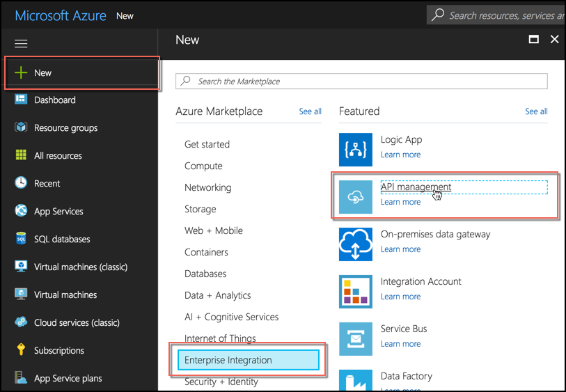Click the Logic App title
Screen dimensions: 566x392
(x=402, y=140)
